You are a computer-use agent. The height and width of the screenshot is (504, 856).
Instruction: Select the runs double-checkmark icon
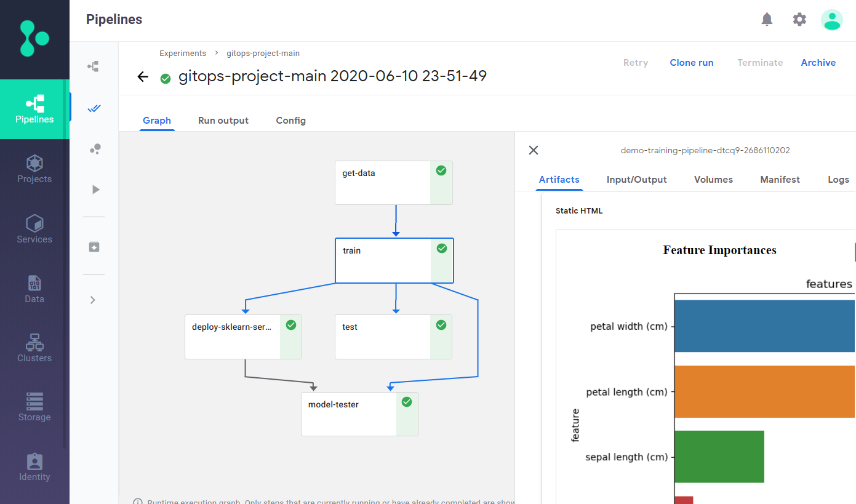click(x=94, y=109)
